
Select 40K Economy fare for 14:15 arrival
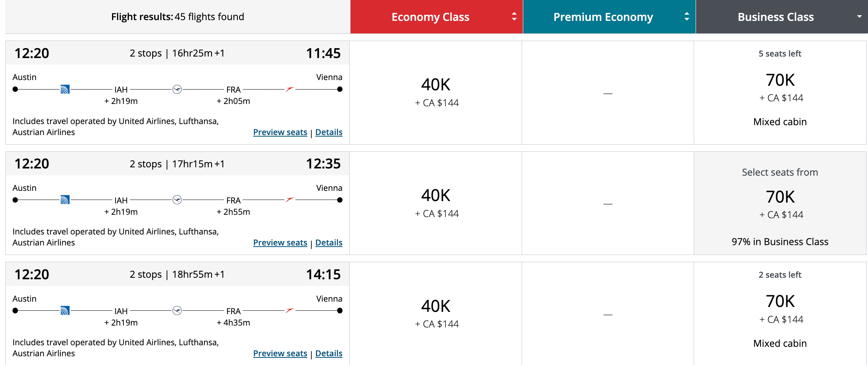pos(436,313)
